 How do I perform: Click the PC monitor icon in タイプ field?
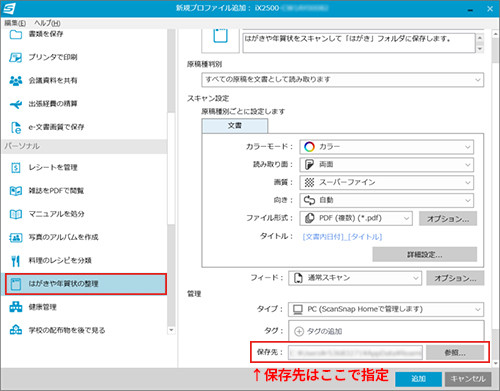point(298,309)
